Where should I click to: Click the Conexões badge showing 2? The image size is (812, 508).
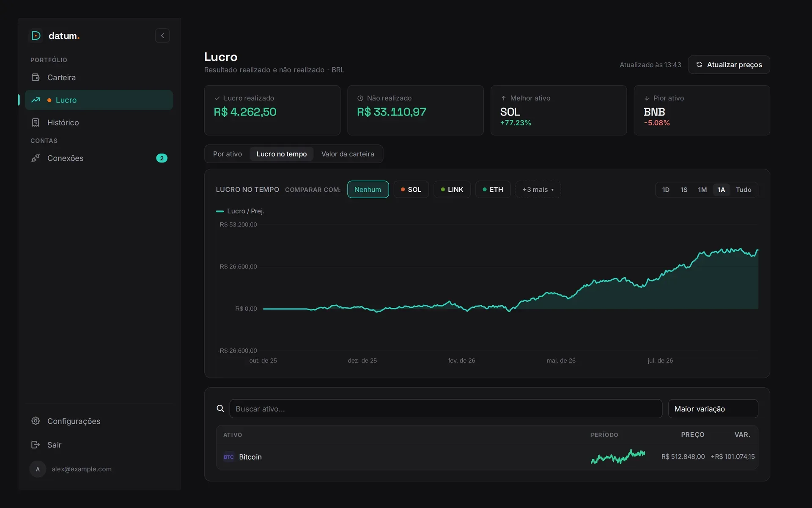[162, 158]
